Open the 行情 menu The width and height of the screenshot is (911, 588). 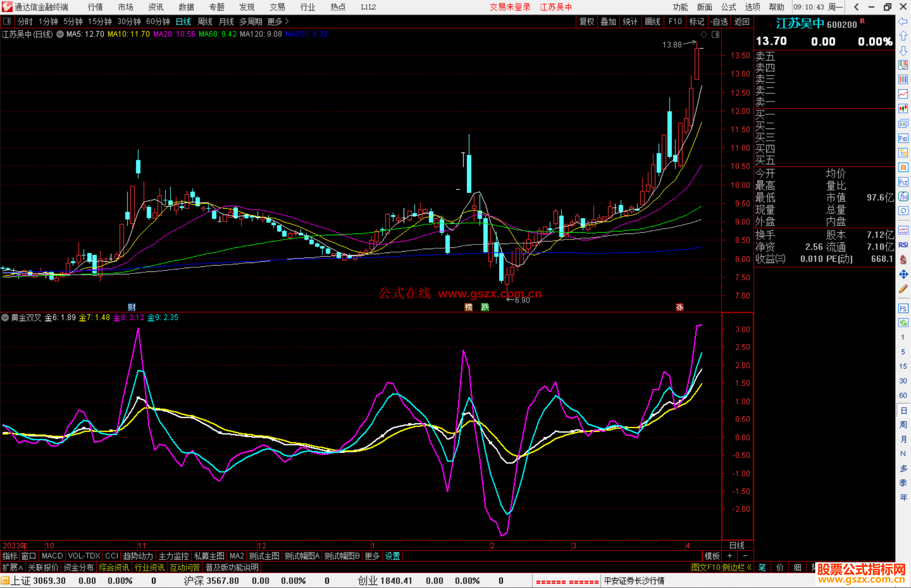tap(95, 7)
